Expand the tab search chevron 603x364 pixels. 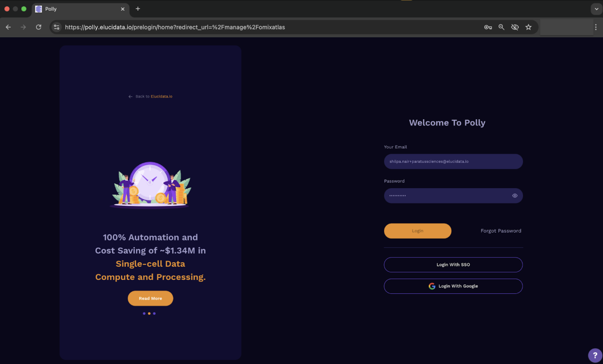pos(596,9)
